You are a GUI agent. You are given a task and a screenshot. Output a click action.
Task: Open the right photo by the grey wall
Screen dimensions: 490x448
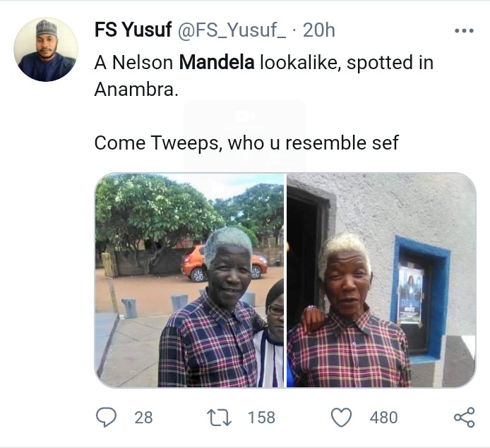[381, 280]
